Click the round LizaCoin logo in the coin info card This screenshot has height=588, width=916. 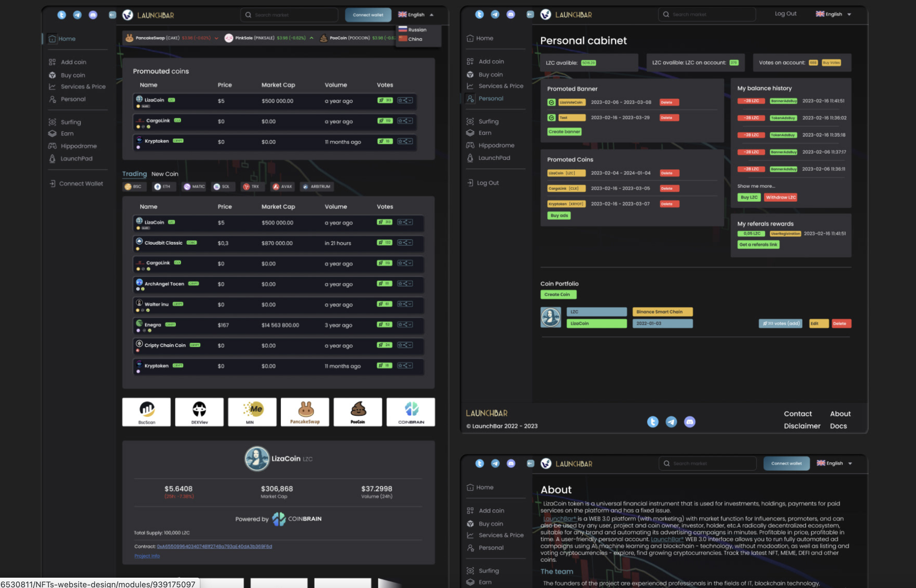tap(256, 458)
